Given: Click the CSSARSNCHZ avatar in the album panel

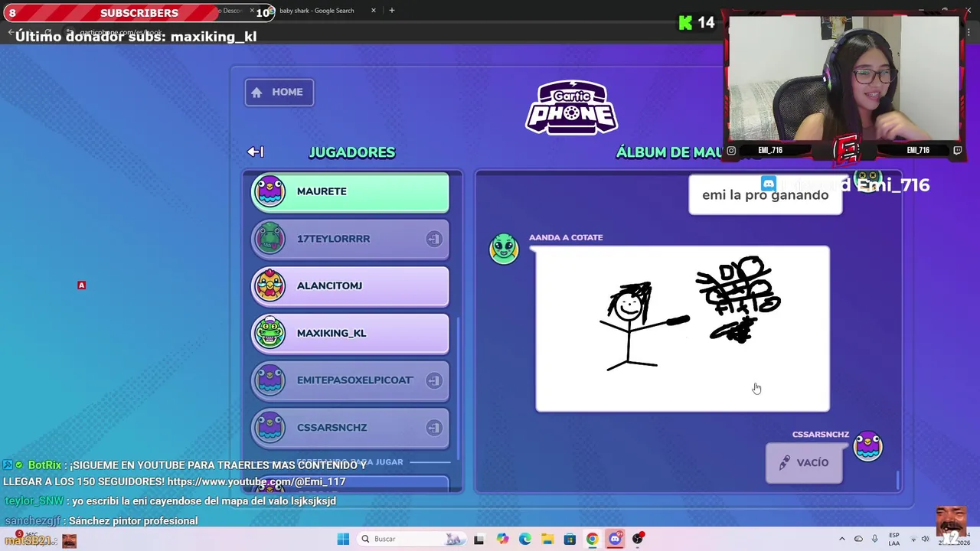Looking at the screenshot, I should (x=868, y=446).
